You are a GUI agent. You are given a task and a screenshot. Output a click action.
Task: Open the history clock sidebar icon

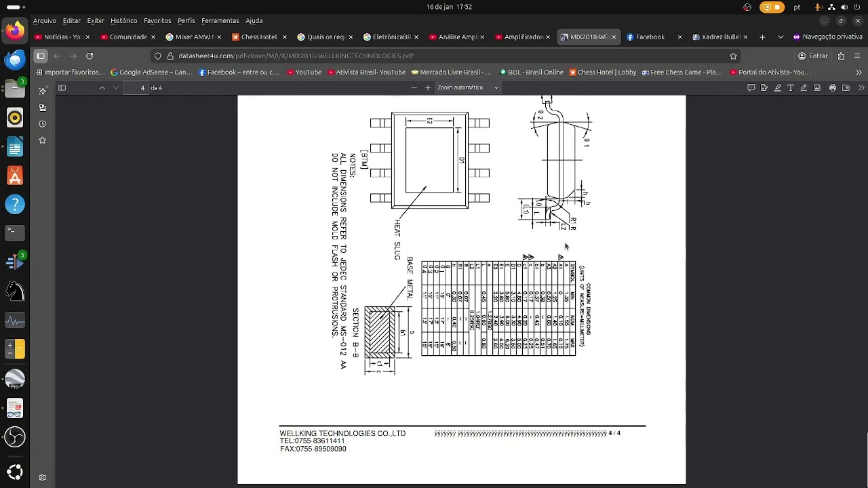tap(42, 124)
